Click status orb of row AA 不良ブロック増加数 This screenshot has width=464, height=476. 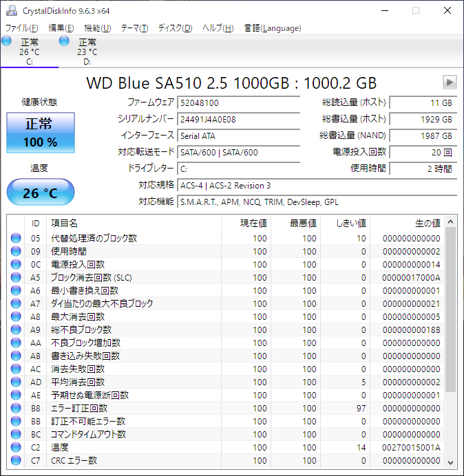tap(16, 343)
